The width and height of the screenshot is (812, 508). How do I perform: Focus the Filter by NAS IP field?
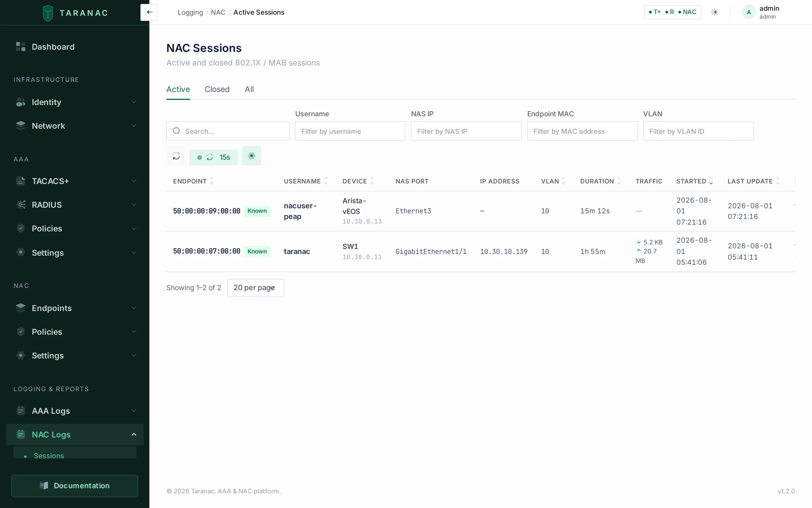coord(466,131)
